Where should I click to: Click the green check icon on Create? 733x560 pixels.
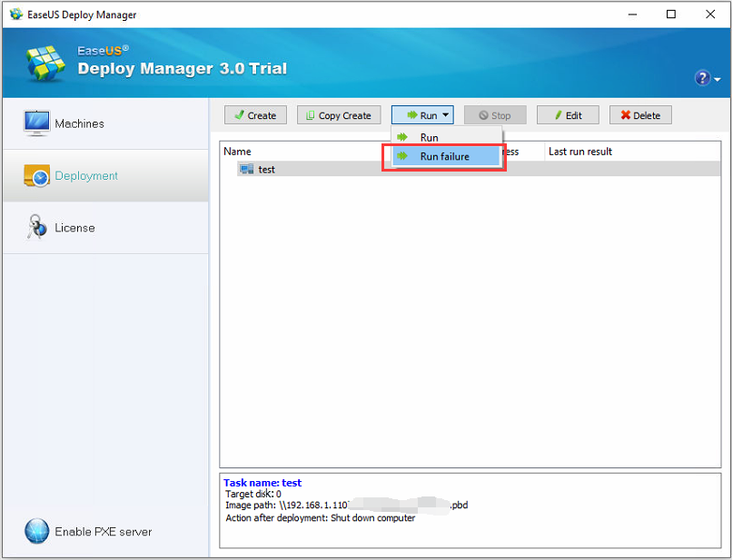point(240,115)
